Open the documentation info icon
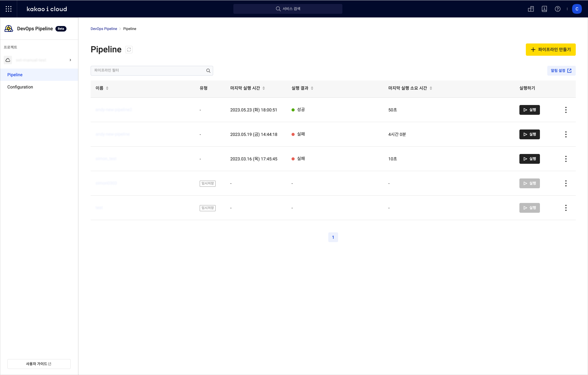 [x=544, y=9]
